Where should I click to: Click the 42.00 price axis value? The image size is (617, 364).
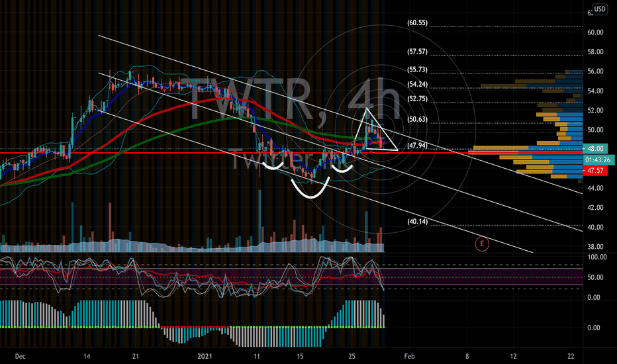pyautogui.click(x=595, y=208)
